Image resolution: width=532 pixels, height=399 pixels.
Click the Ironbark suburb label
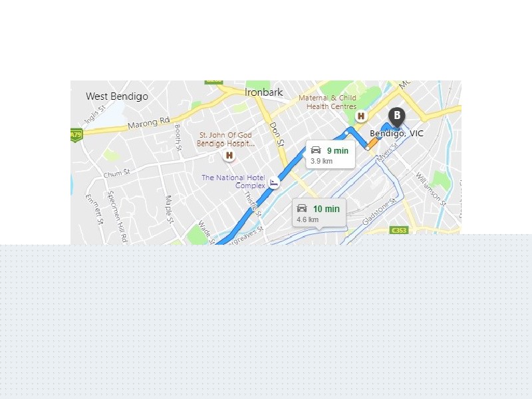[x=263, y=92]
